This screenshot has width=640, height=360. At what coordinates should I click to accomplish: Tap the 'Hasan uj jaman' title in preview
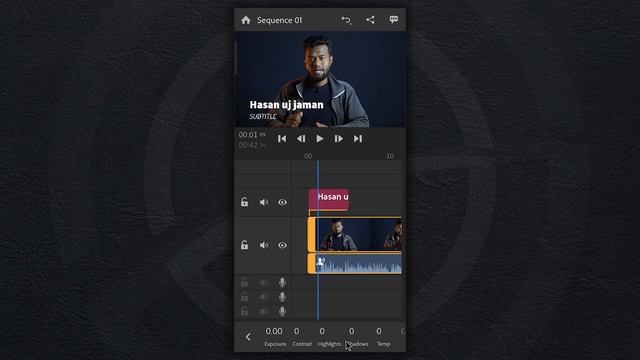(x=287, y=105)
